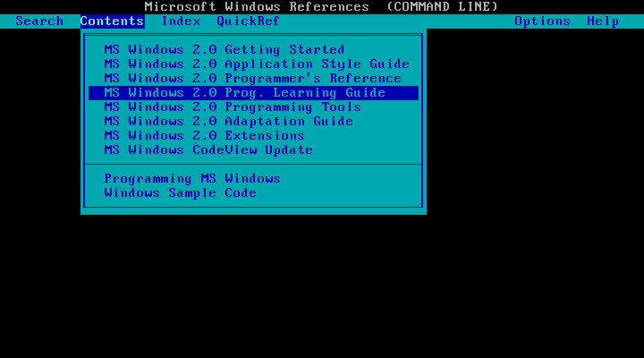Open MS Windows CodeView Update

pyautogui.click(x=253, y=150)
